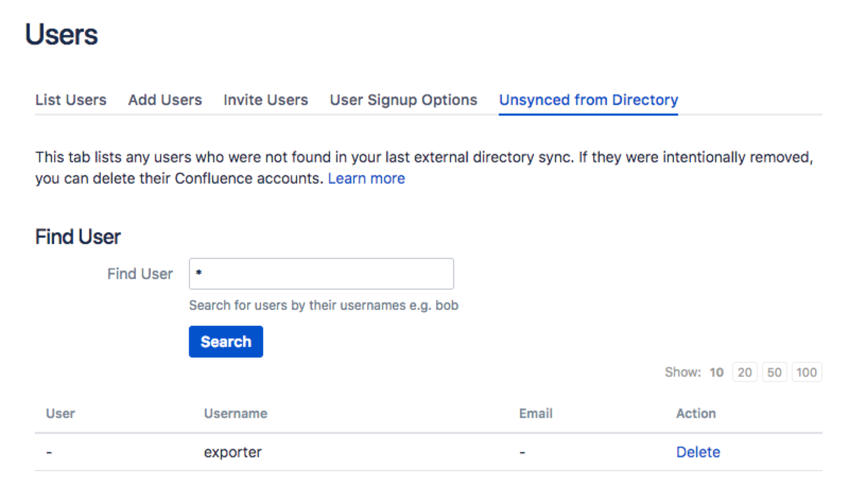This screenshot has height=504, width=849.
Task: Set page size to 50
Action: click(774, 372)
